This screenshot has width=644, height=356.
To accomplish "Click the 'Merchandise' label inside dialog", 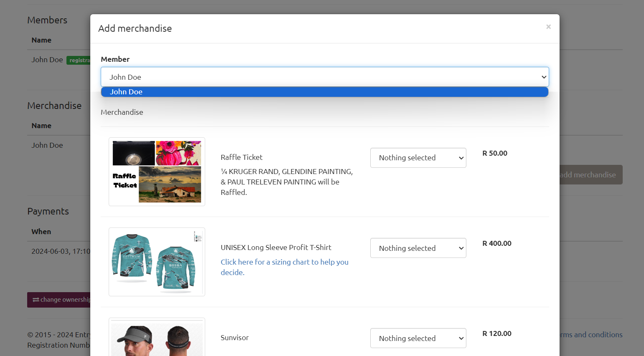I will pos(122,112).
